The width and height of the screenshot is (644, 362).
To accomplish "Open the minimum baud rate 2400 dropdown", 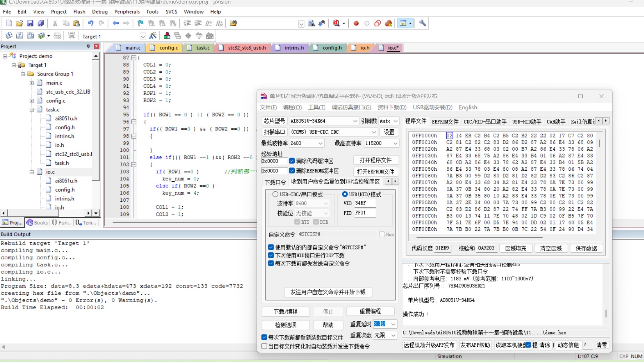I will tap(306, 143).
